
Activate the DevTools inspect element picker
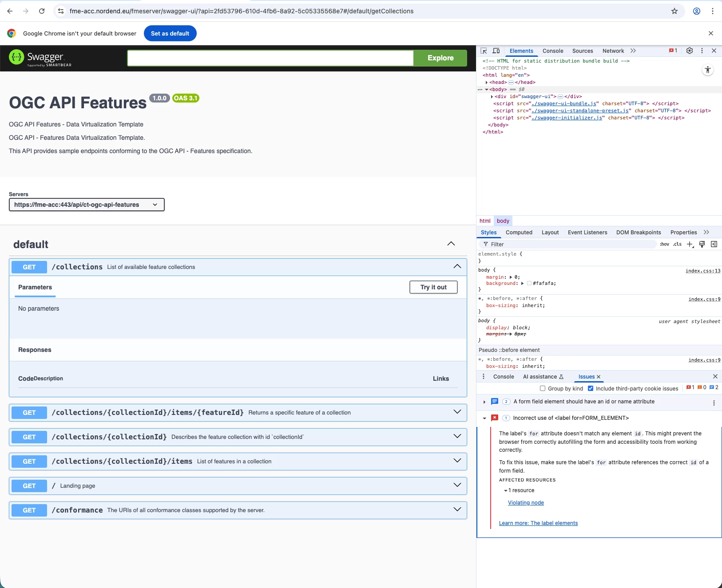point(484,51)
